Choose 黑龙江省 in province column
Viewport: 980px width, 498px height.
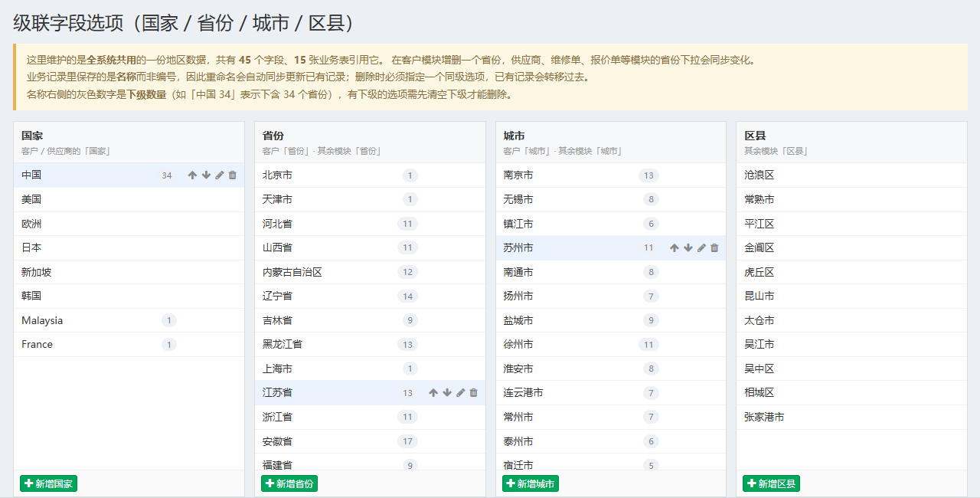(x=370, y=344)
